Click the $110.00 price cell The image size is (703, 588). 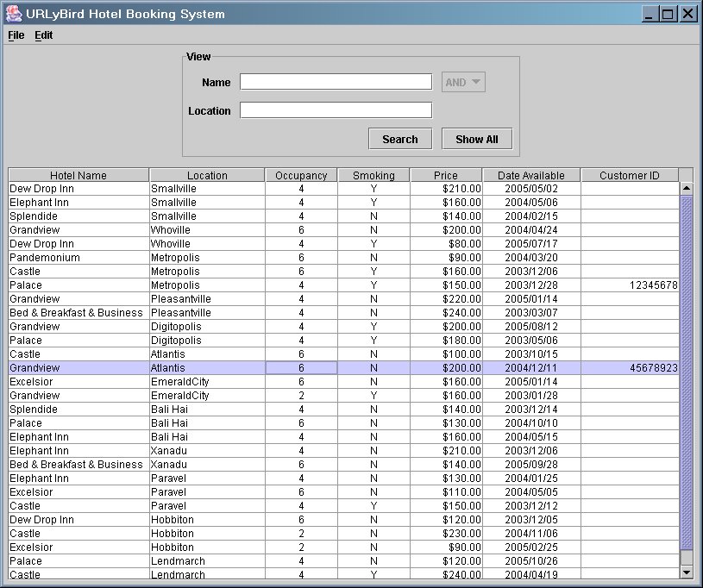pos(446,492)
